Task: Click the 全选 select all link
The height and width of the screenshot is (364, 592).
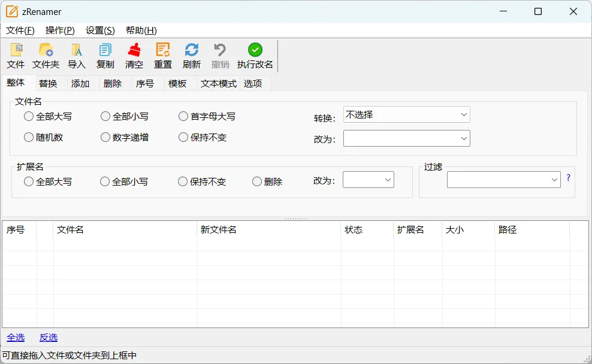Action: 16,338
